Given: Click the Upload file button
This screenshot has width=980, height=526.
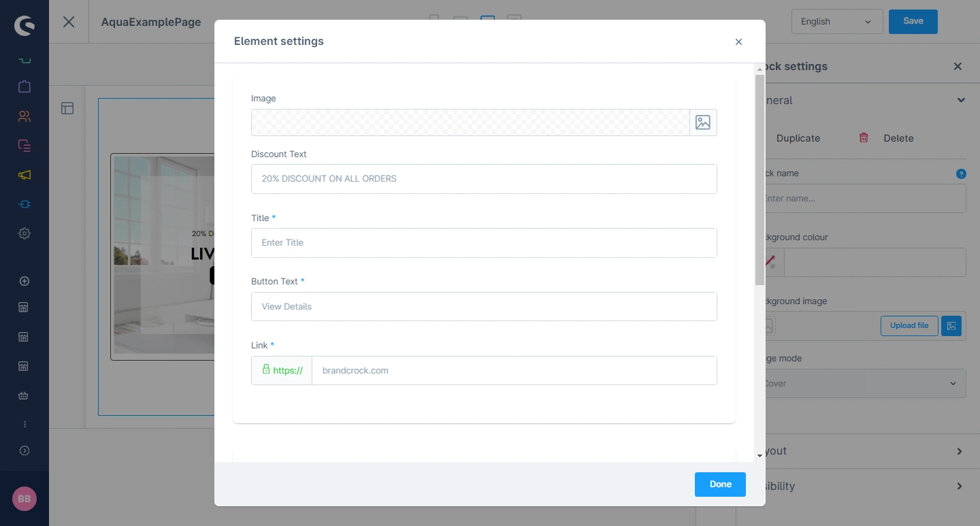Looking at the screenshot, I should tap(909, 326).
